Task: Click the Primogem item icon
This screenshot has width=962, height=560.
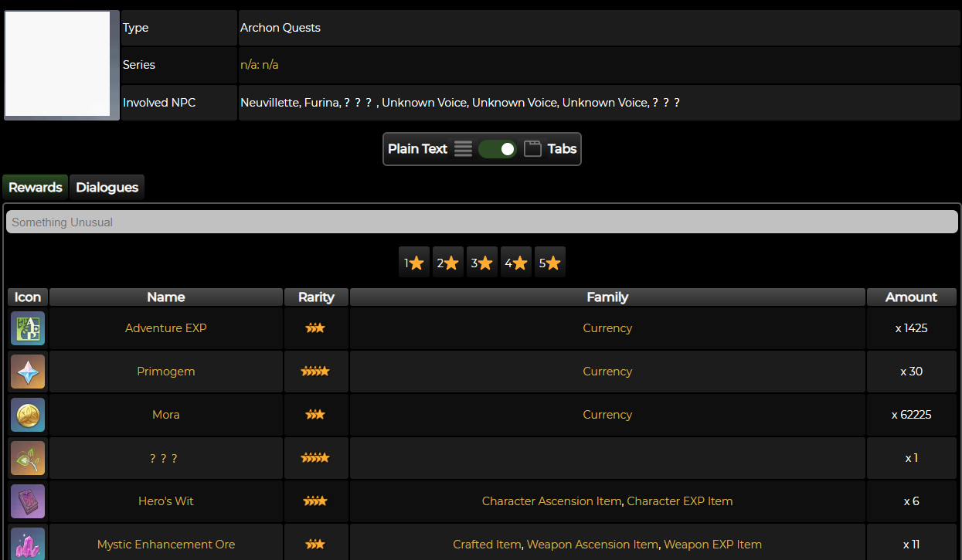Action: [28, 372]
